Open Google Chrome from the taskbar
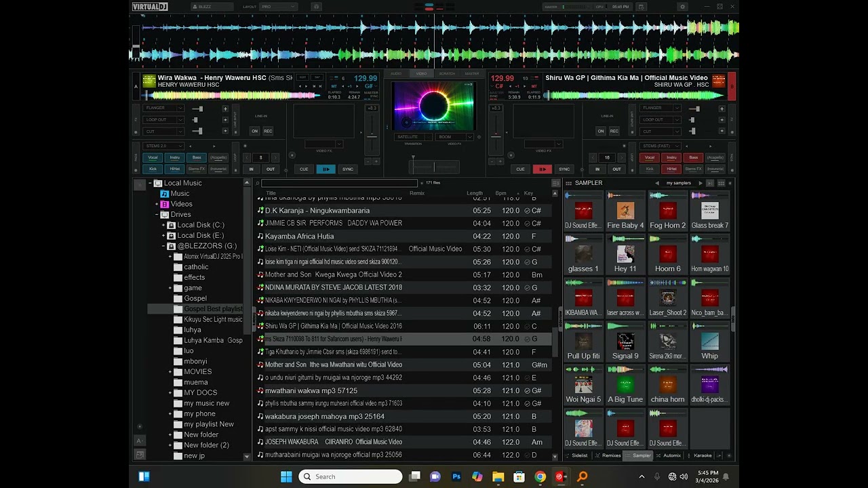 tap(540, 476)
